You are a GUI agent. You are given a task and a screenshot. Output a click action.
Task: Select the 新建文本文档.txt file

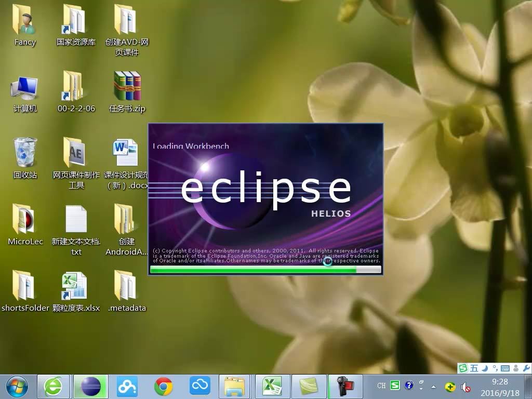[76, 230]
